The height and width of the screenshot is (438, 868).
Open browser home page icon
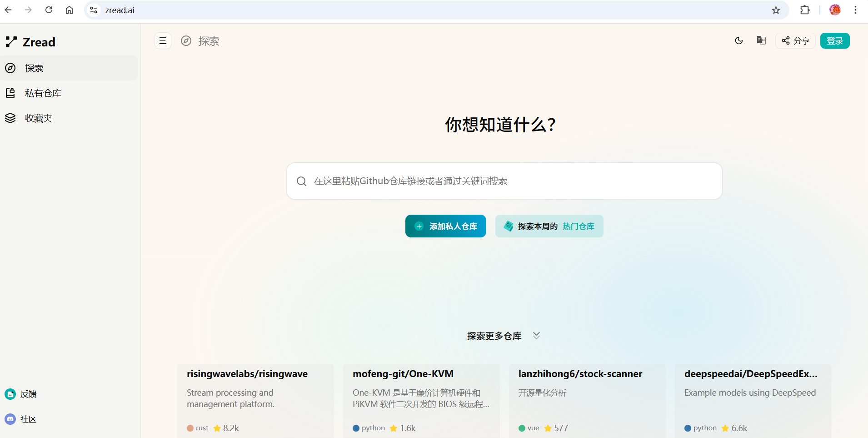point(69,10)
